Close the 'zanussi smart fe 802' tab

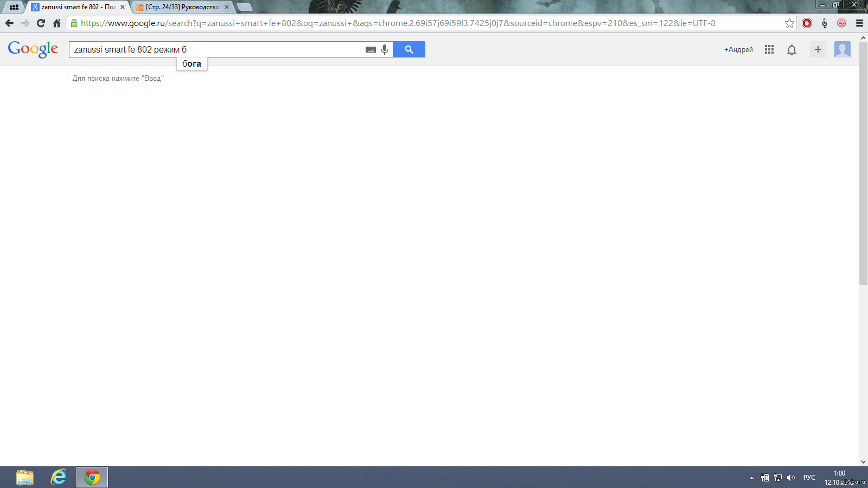point(123,7)
